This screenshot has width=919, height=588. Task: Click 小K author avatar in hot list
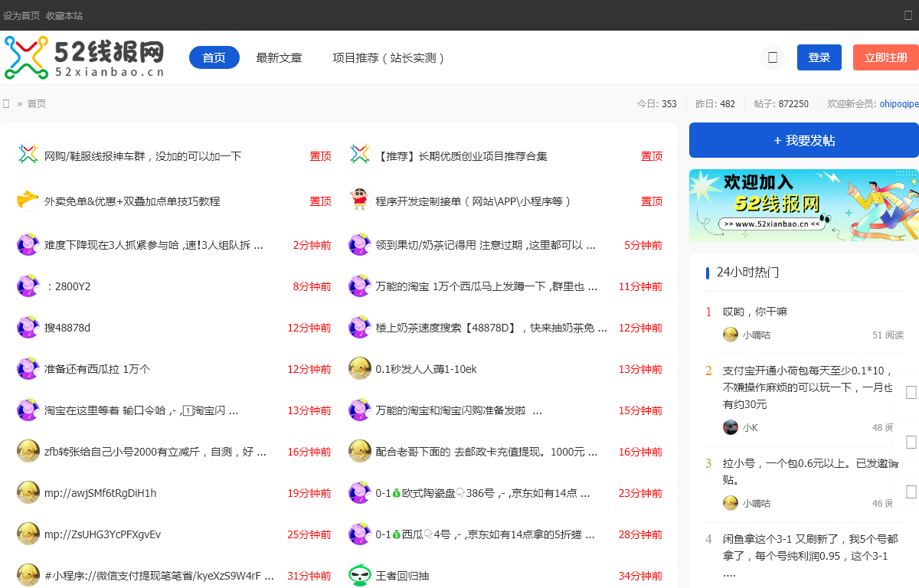click(x=731, y=427)
